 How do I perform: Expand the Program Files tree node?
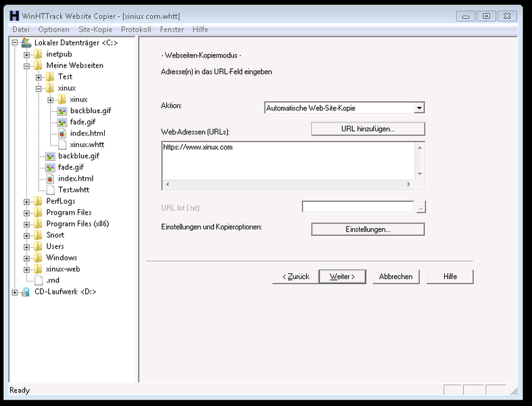coord(27,212)
